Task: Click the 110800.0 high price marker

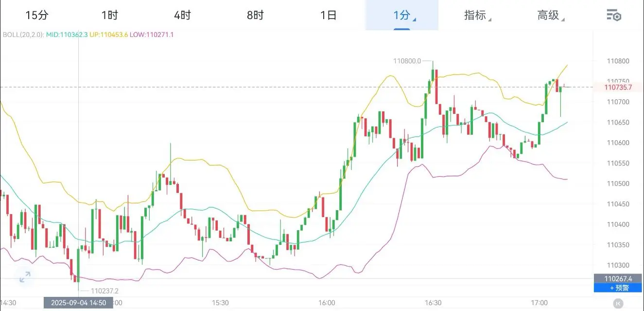Action: pyautogui.click(x=407, y=61)
